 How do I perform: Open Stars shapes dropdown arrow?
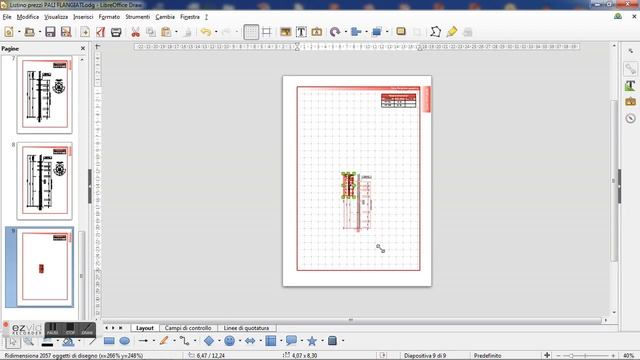pyautogui.click(x=322, y=341)
